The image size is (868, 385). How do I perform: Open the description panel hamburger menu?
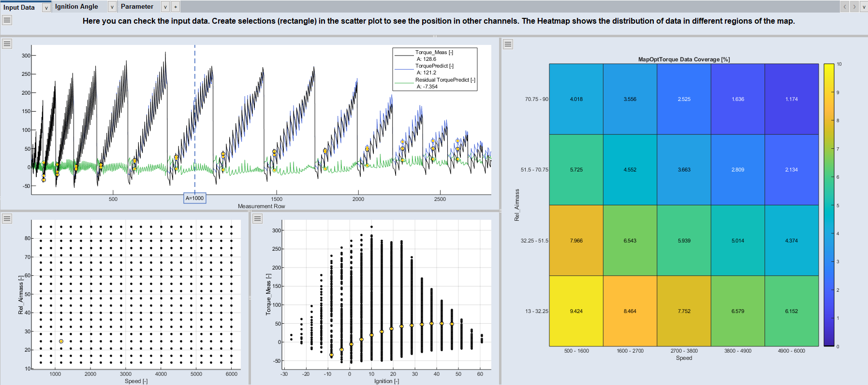pos(7,20)
